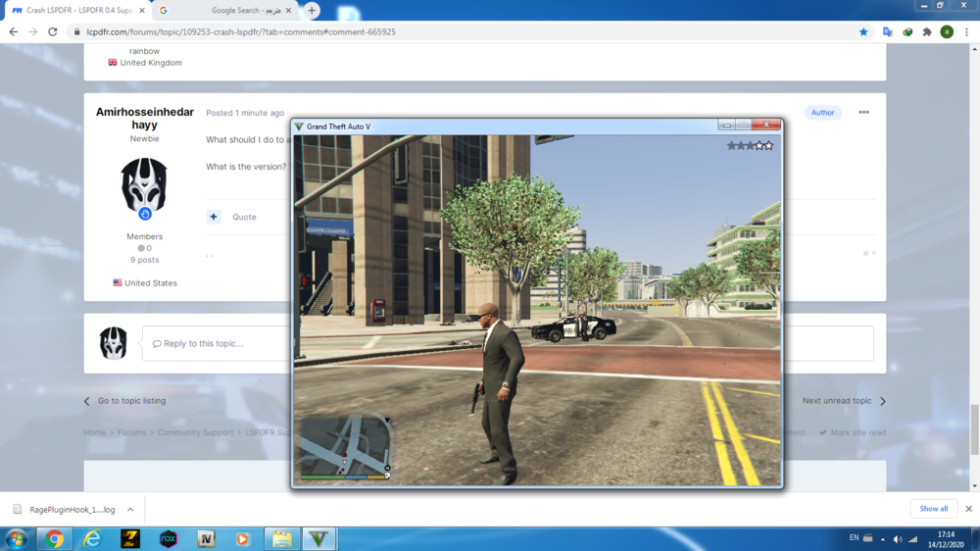Screen dimensions: 980x551
Task: Click the police car in the game window
Action: (573, 327)
